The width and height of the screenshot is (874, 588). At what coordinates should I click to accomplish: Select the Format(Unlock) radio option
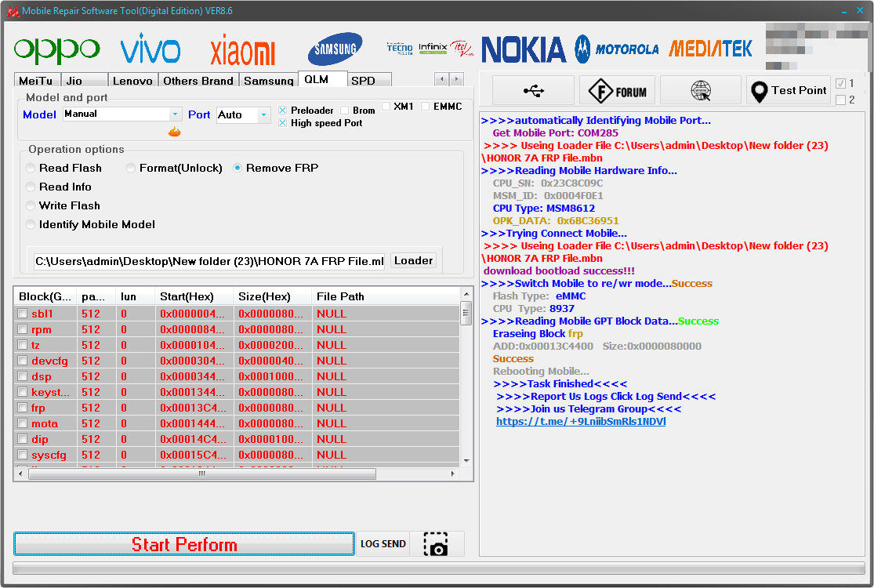pos(130,169)
